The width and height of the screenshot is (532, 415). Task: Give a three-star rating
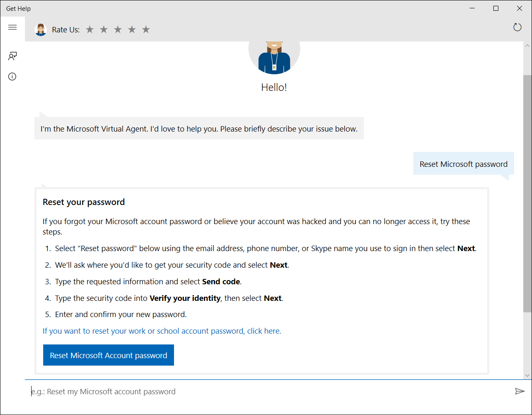pyautogui.click(x=118, y=29)
